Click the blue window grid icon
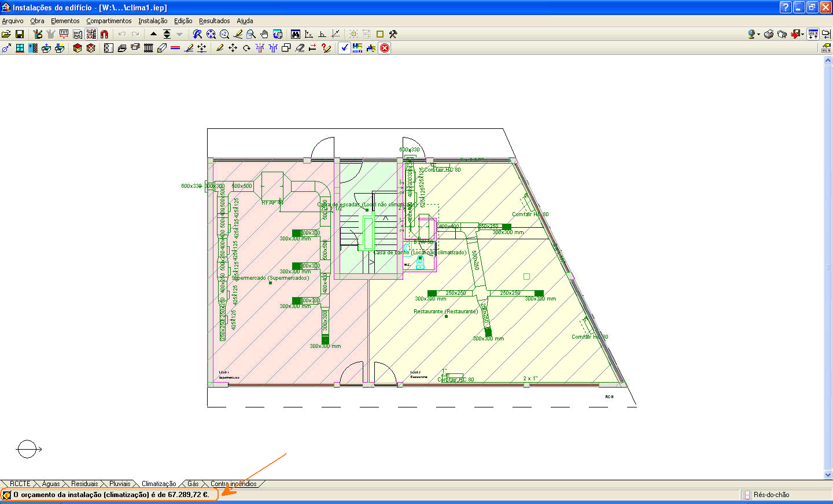833x504 pixels. coord(20,48)
